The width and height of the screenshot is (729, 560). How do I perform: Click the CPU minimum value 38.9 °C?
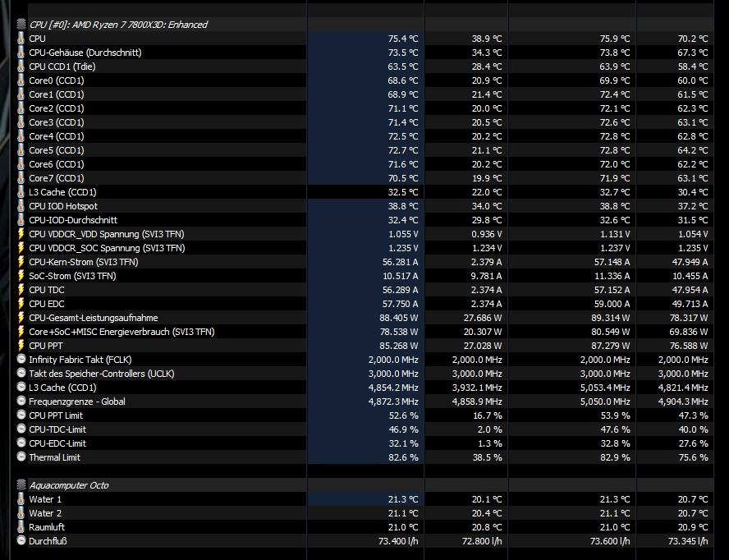(486, 39)
